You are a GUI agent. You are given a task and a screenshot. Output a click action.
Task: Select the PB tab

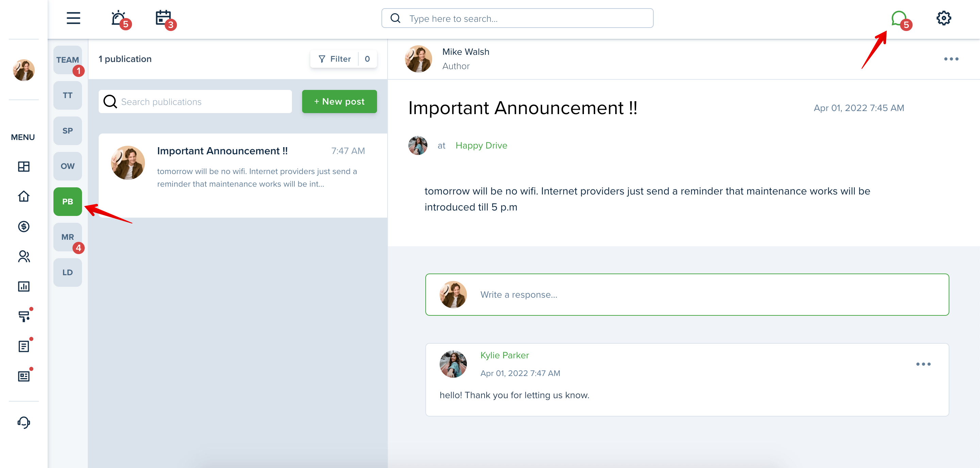(68, 201)
